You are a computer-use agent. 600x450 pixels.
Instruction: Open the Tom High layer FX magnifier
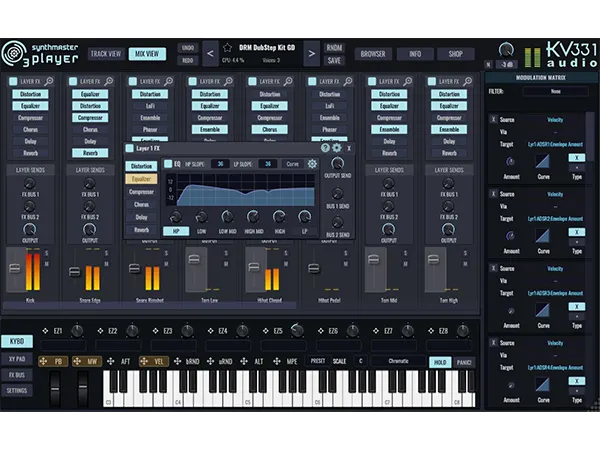[x=468, y=81]
